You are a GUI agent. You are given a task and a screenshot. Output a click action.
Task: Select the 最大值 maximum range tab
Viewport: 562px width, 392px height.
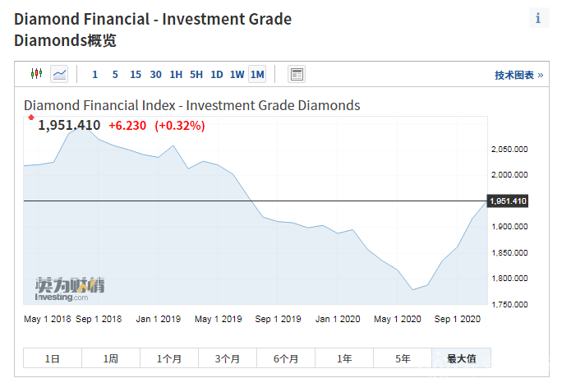tap(461, 358)
